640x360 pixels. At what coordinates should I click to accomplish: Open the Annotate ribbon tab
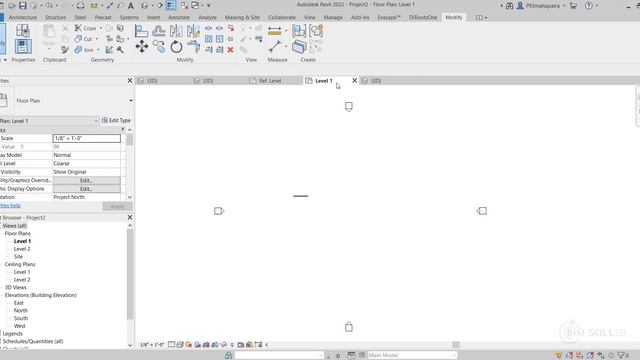tap(179, 18)
